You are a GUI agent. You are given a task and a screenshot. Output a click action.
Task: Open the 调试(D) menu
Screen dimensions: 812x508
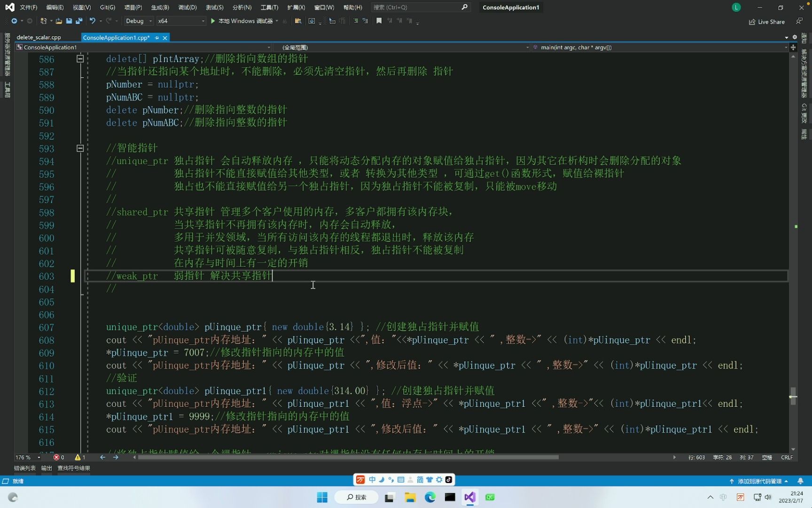coord(187,7)
